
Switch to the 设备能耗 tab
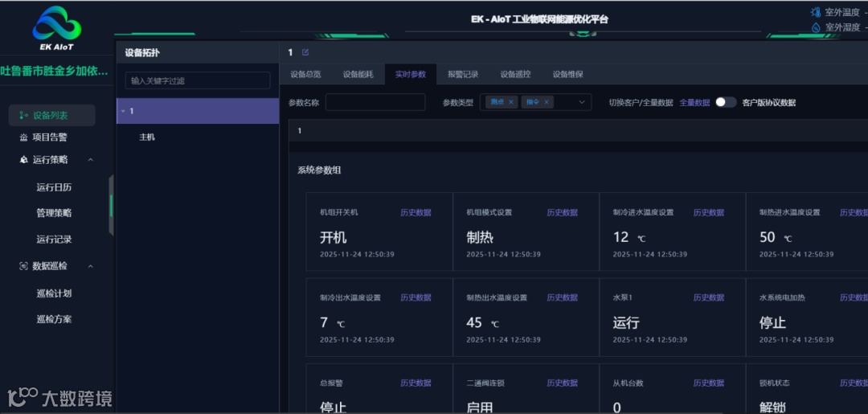358,74
